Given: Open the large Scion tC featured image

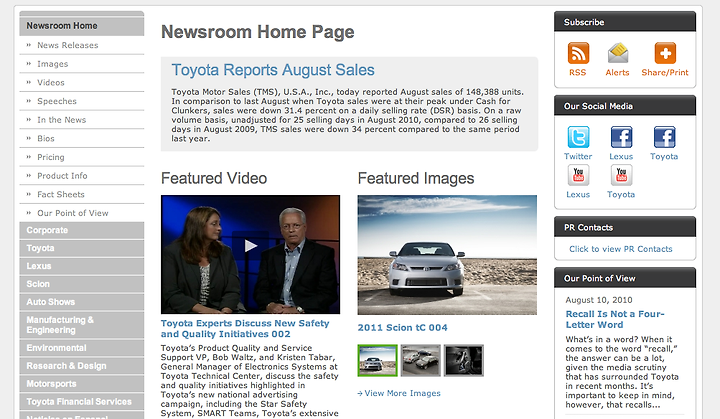Looking at the screenshot, I should click(x=447, y=255).
